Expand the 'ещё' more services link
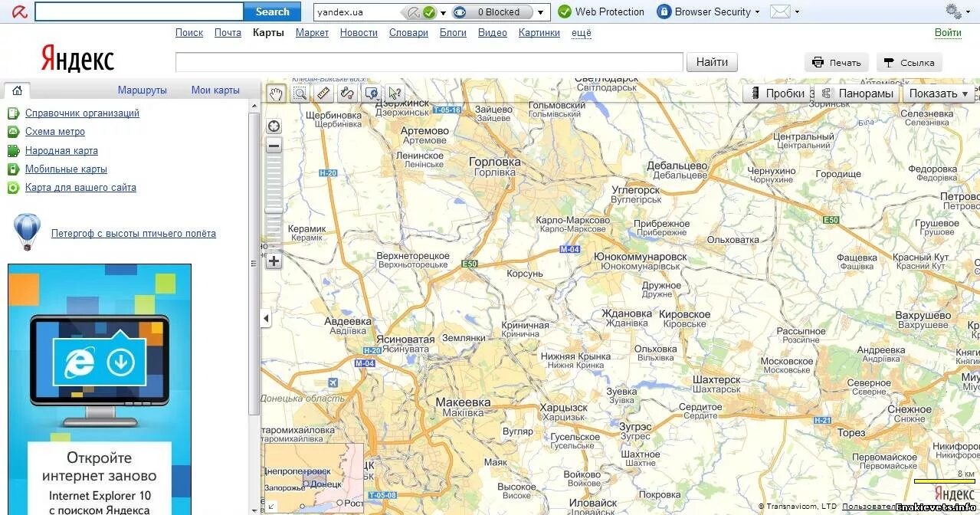980x515 pixels. (582, 33)
